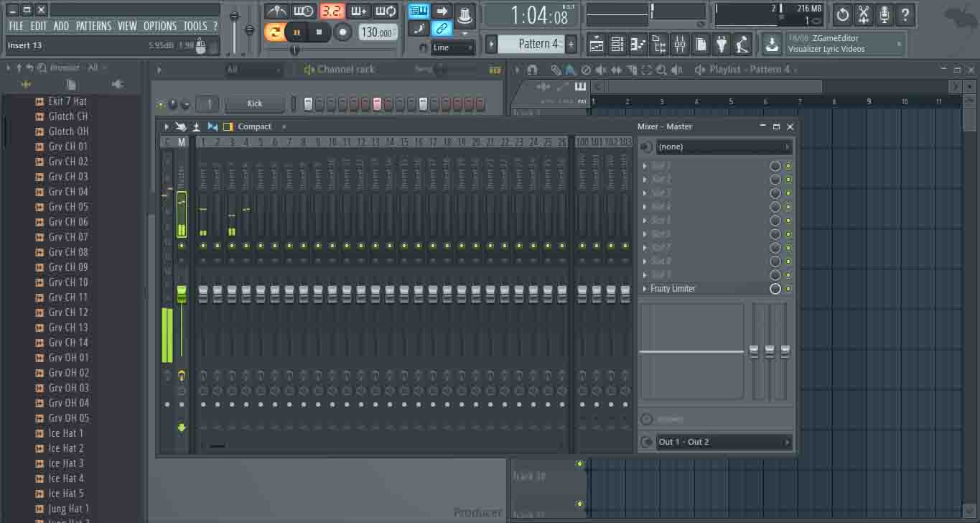
Task: Toggle the Fruity Limiter enable LED
Action: tap(788, 289)
